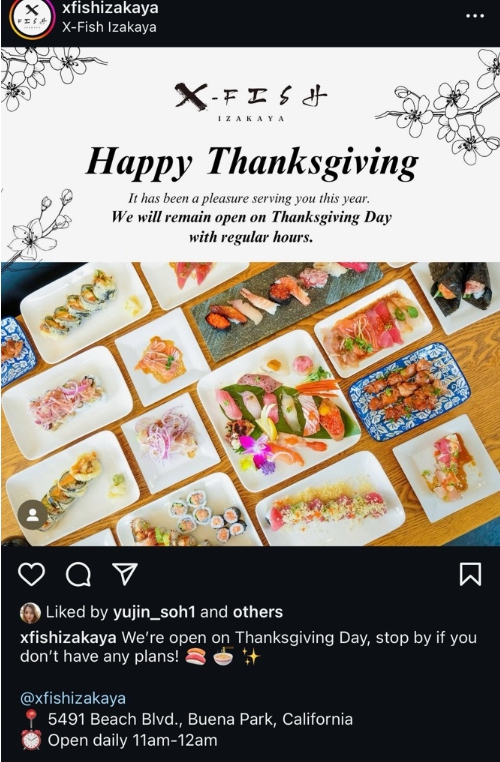
Task: Select the 5491 Beach Blvd. address text
Action: click(200, 719)
